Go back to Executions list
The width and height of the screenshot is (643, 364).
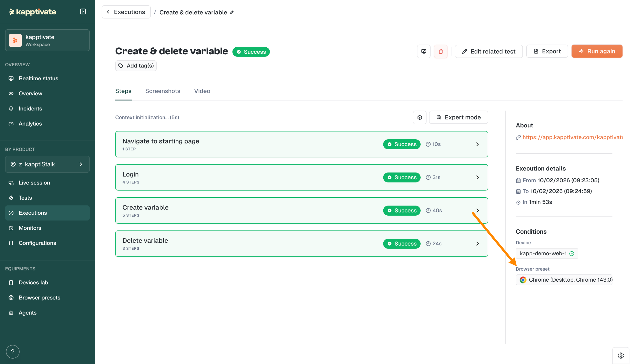coord(126,12)
